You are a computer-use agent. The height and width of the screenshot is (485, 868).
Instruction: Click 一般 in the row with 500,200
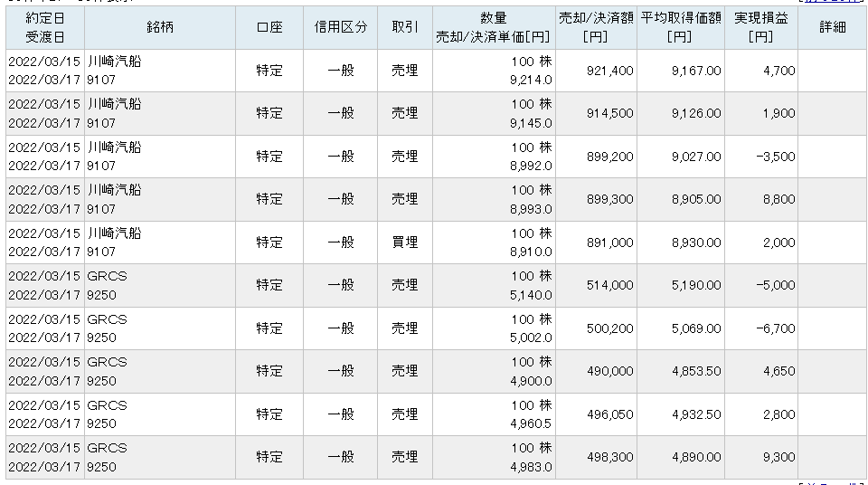341,328
